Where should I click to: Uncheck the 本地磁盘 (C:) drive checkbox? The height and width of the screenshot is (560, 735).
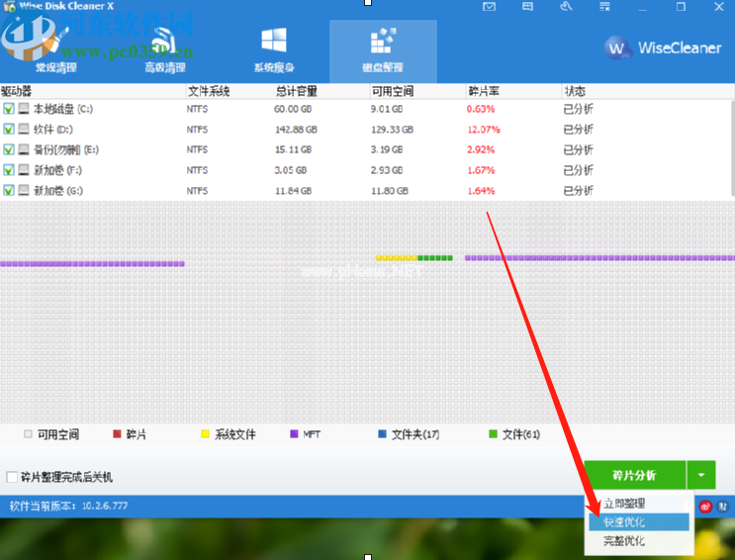pos(9,109)
